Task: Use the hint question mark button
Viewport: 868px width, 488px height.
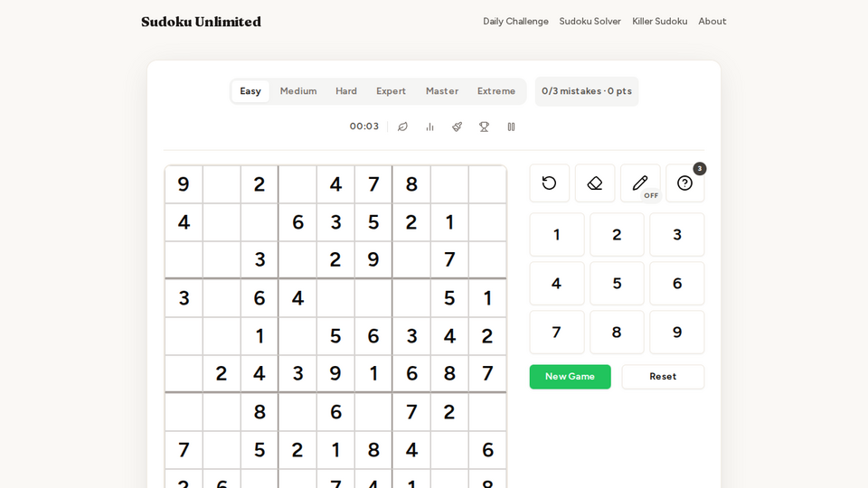Action: coord(684,183)
